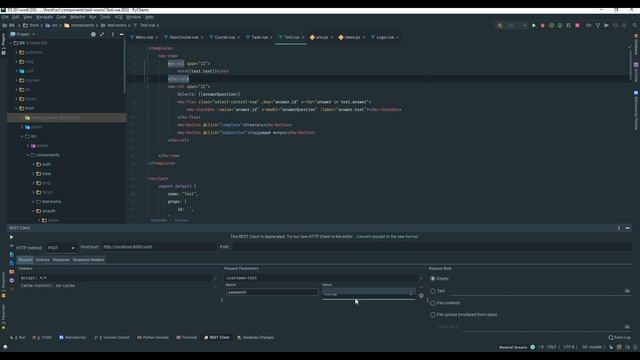
Task: Open the file browser icon for the Text body
Action: tap(627, 291)
